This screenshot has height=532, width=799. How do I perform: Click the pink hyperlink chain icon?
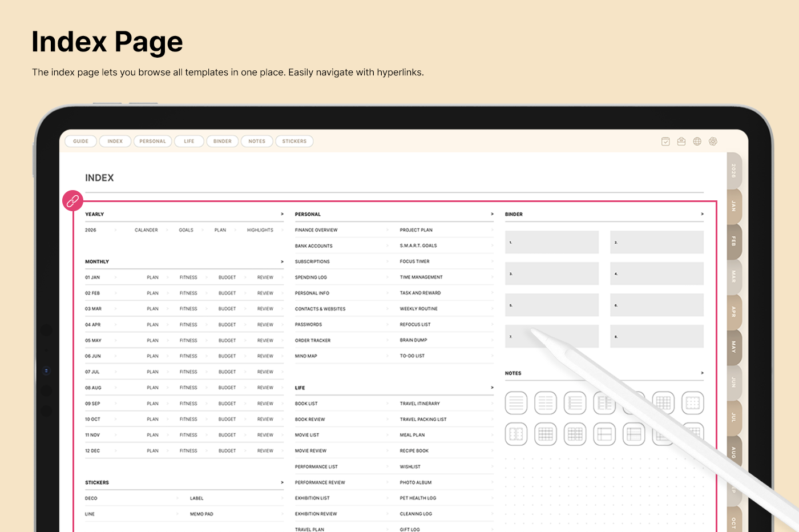pyautogui.click(x=73, y=201)
